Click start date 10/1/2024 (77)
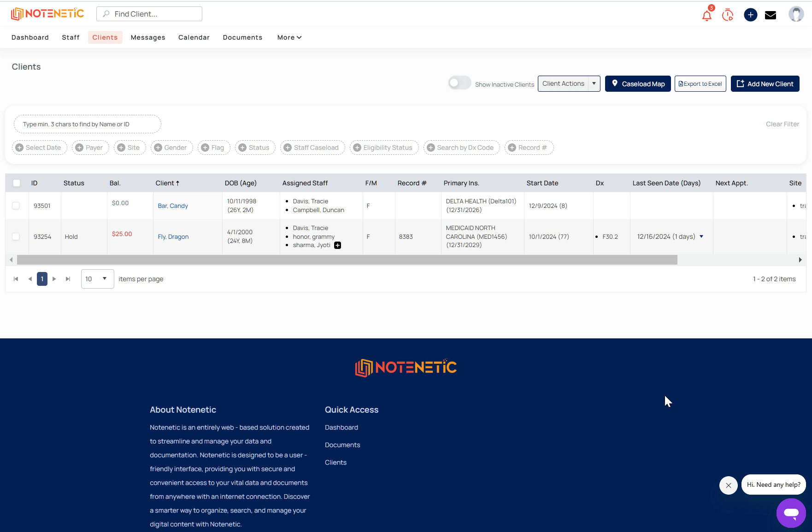The width and height of the screenshot is (812, 532). [549, 236]
